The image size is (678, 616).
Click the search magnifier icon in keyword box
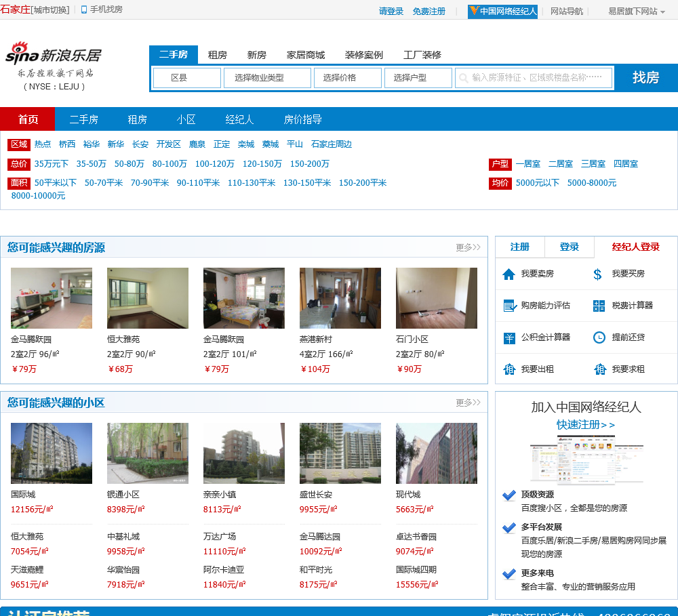coord(464,78)
